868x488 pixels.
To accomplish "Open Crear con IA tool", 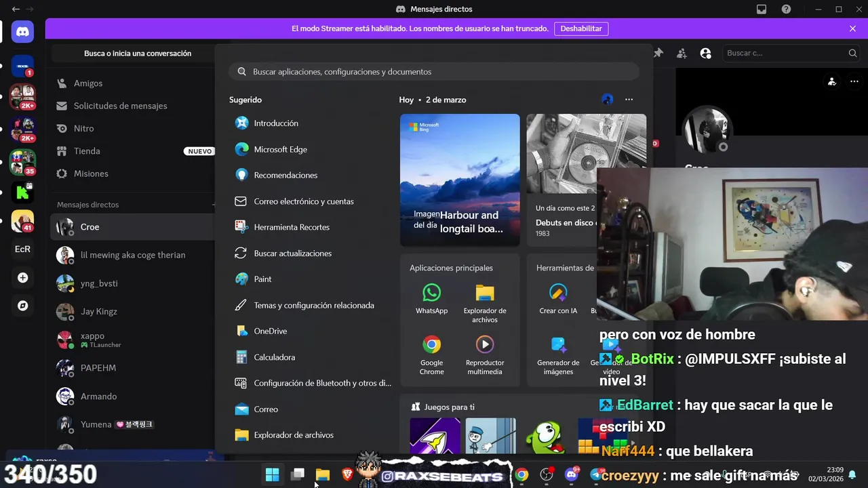I will pyautogui.click(x=558, y=298).
